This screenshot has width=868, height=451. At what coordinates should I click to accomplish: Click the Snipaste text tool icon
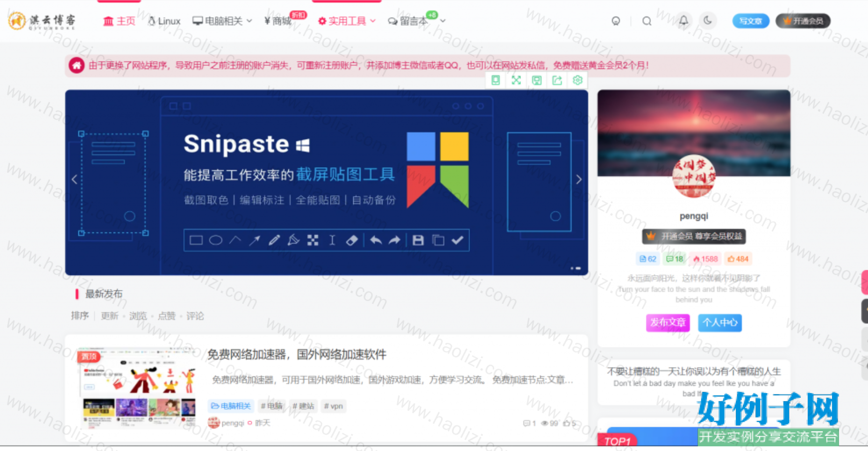click(332, 240)
